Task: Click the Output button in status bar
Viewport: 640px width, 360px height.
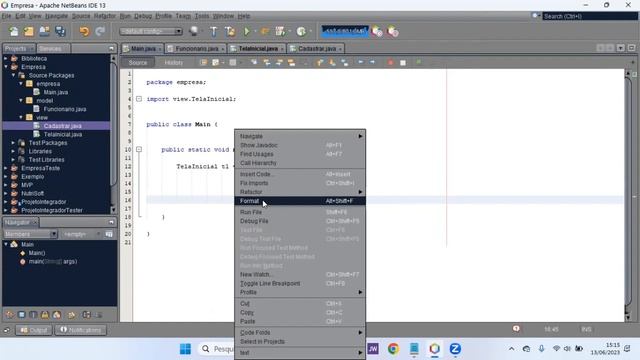Action: (34, 330)
